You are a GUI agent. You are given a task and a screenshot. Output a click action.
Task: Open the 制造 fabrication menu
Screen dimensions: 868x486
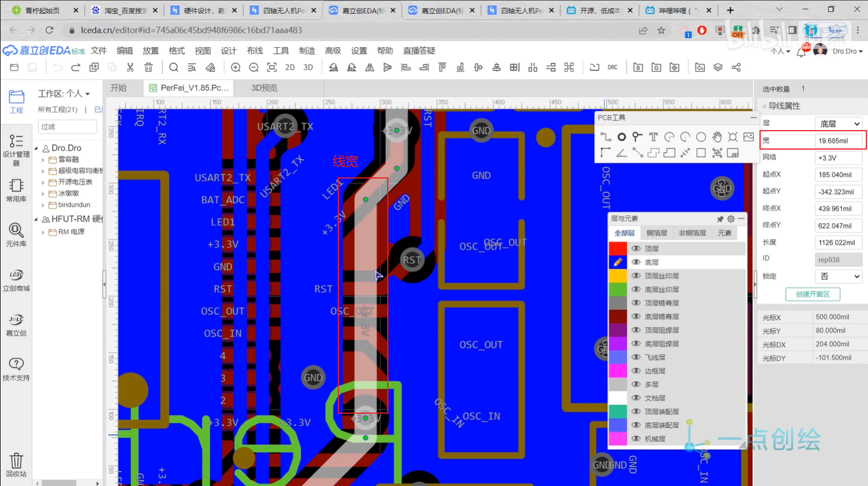307,51
